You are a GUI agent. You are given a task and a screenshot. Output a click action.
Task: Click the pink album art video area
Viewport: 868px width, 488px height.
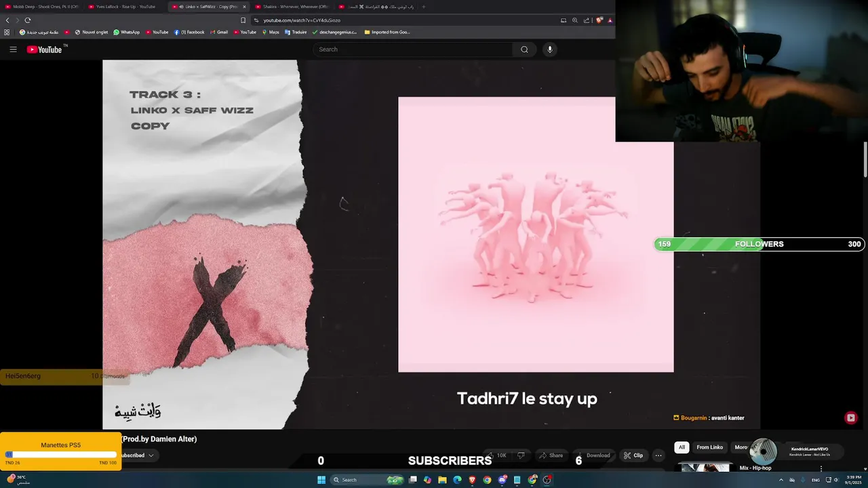pos(536,235)
